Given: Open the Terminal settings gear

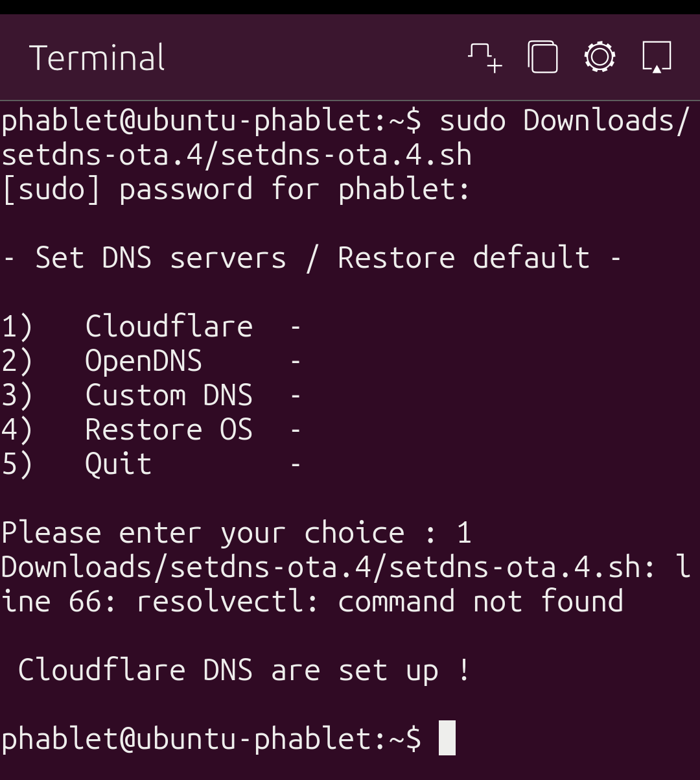Looking at the screenshot, I should [x=599, y=57].
